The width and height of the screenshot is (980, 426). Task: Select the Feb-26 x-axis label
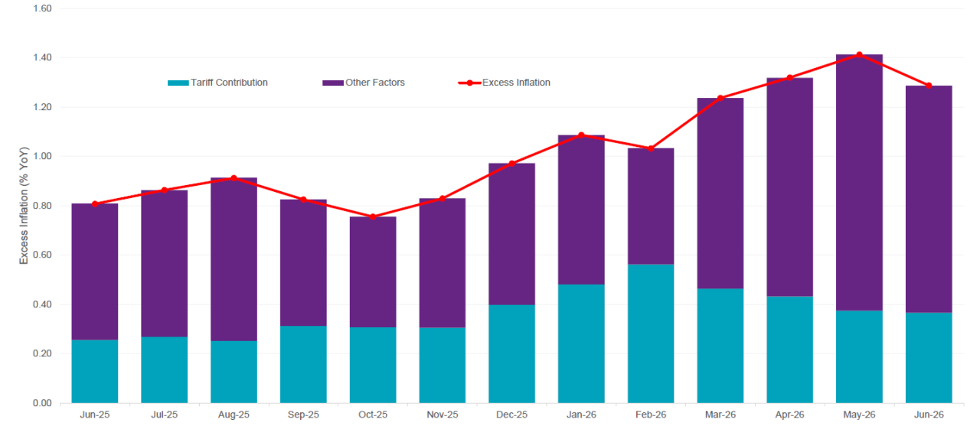[650, 415]
